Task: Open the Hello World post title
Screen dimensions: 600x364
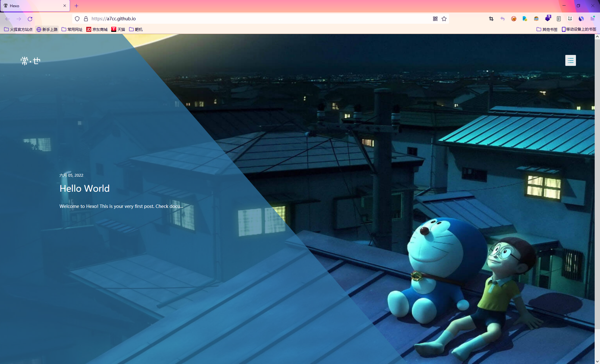Action: (x=84, y=188)
